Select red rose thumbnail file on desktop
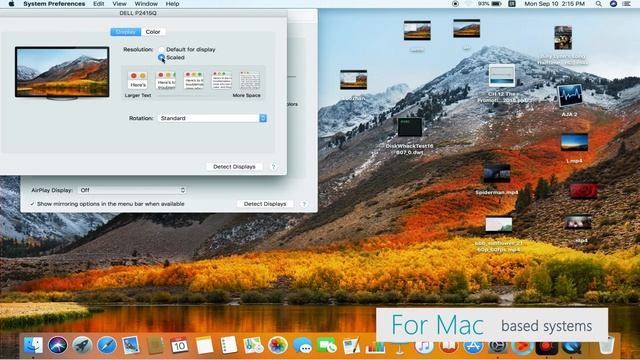This screenshot has height=360, width=640. (x=584, y=191)
